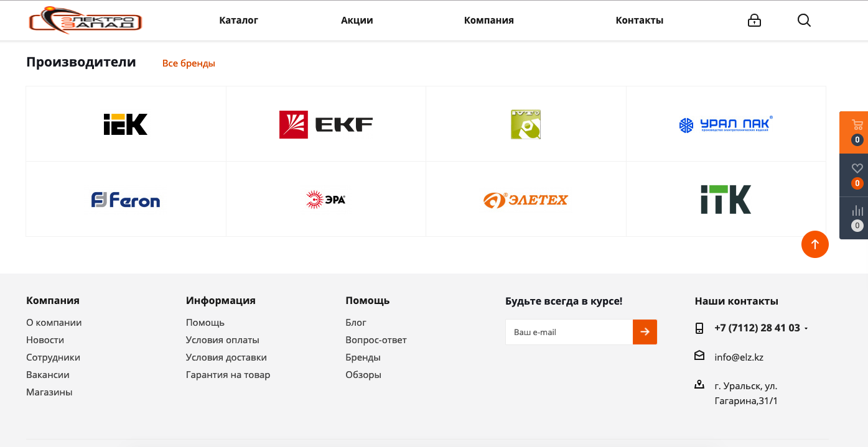
Task: Open the favorites heart side icon
Action: click(857, 168)
